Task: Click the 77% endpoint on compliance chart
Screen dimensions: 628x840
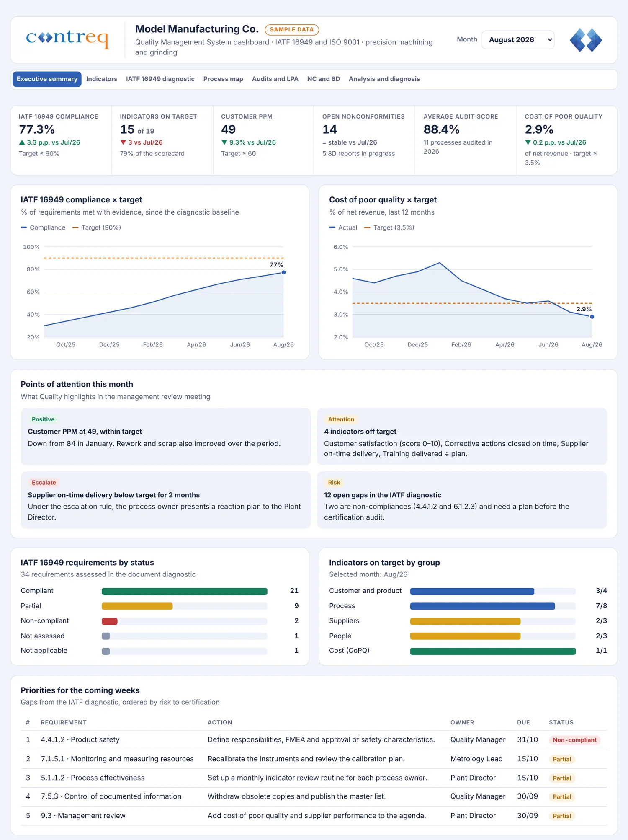Action: point(283,272)
